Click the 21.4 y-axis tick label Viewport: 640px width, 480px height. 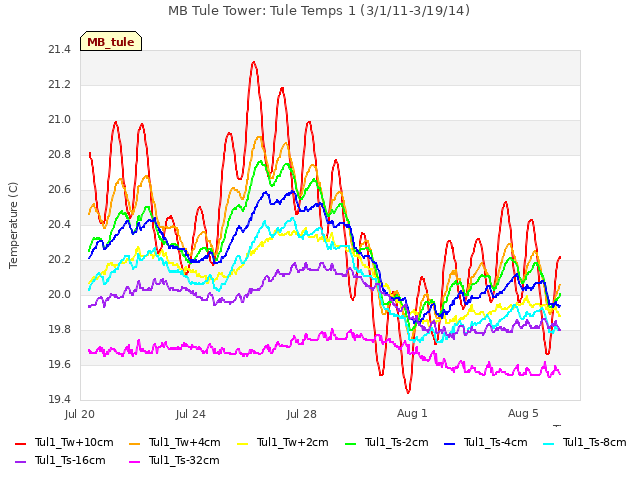[59, 50]
